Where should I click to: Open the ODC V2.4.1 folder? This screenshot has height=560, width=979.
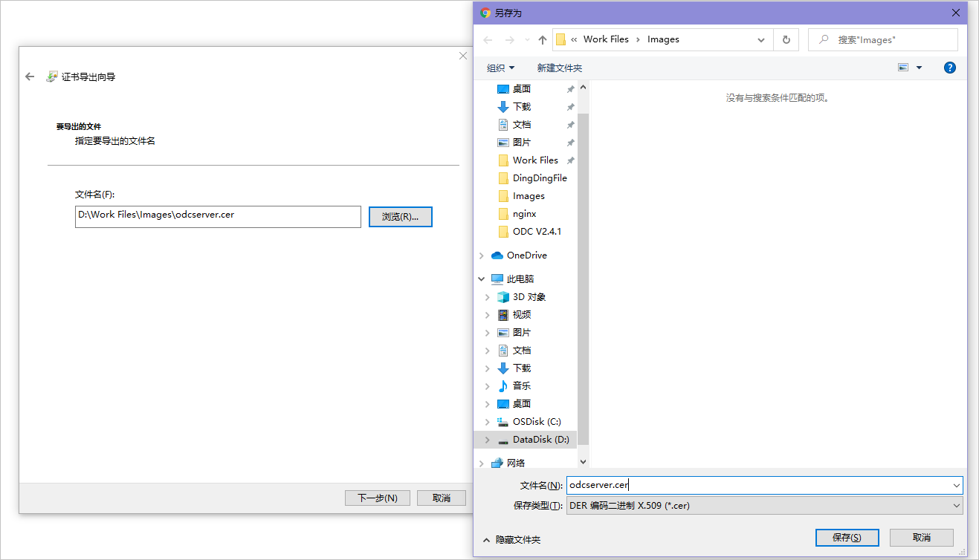click(537, 232)
